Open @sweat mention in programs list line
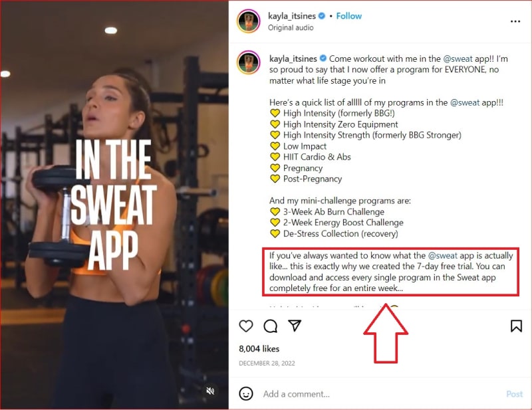The image size is (532, 410). [465, 102]
